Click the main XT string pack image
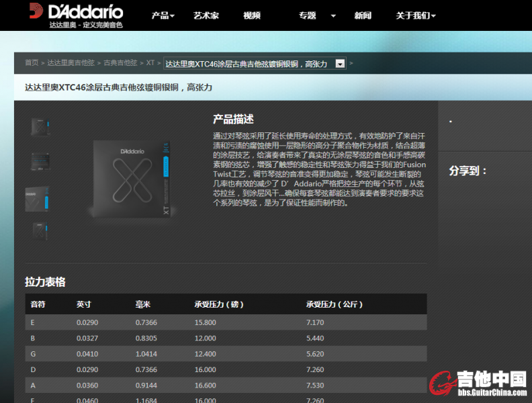This screenshot has height=403, width=532. [x=132, y=179]
